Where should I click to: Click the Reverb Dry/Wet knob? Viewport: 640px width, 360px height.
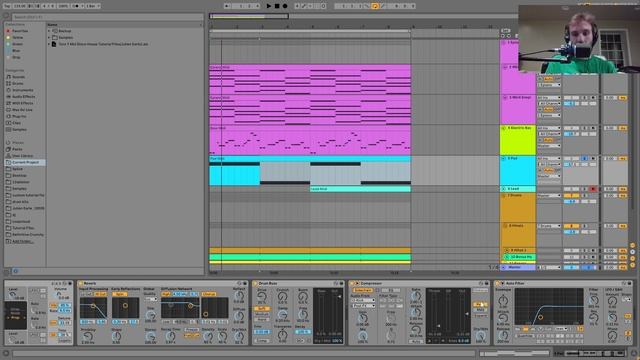click(240, 337)
